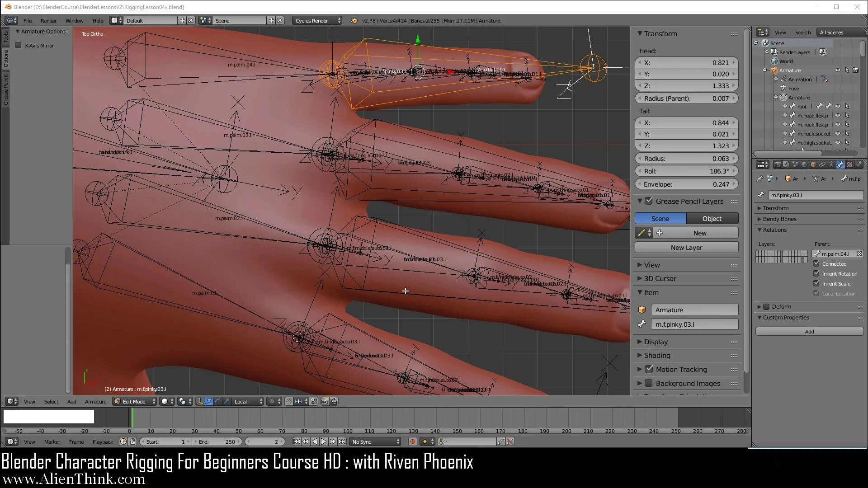Open the World properties tab
868x488 pixels.
point(804,164)
